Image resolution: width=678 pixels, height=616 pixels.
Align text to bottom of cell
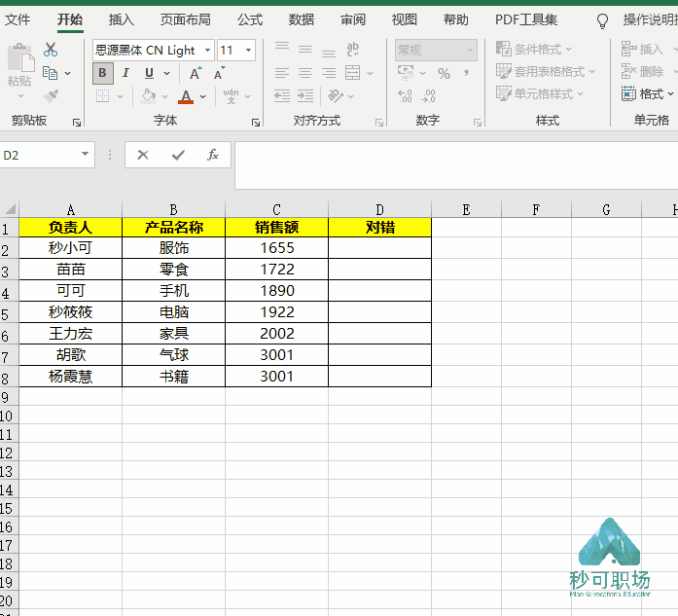tap(329, 52)
